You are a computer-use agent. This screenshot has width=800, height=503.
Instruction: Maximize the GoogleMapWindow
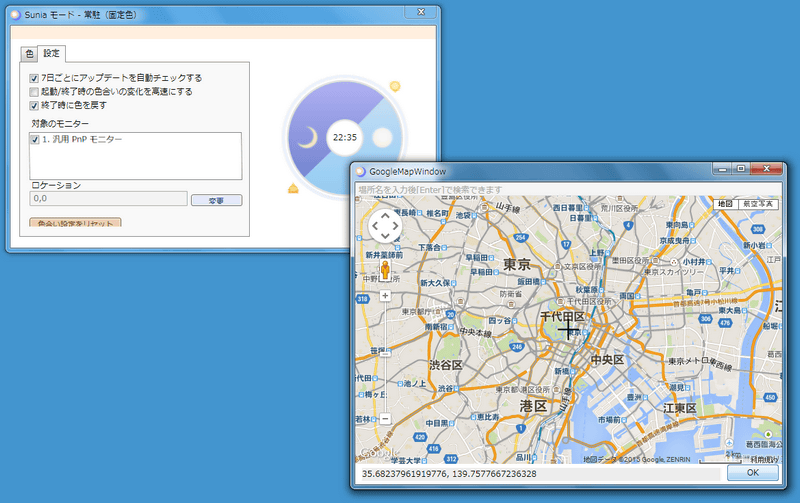pos(741,168)
